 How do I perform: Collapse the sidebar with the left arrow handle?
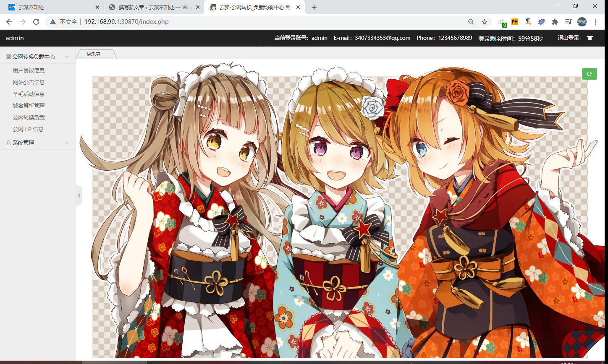[79, 195]
